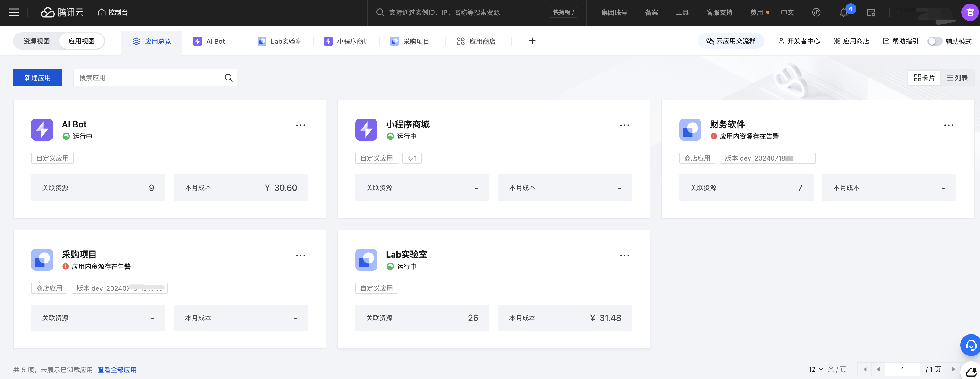
Task: Click the ¥ 31.48 monthly cost value
Action: point(605,318)
